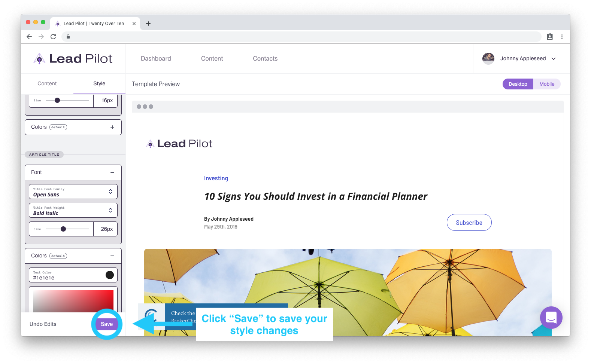Screen dimensions: 591x364
Task: Click the browser back arrow
Action: click(x=29, y=37)
